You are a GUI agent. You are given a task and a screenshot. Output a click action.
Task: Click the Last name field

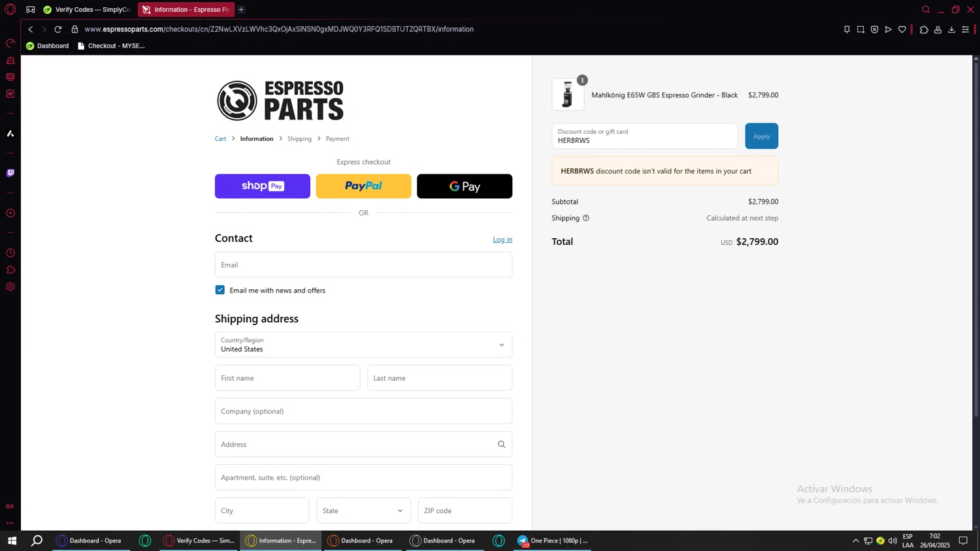click(440, 378)
